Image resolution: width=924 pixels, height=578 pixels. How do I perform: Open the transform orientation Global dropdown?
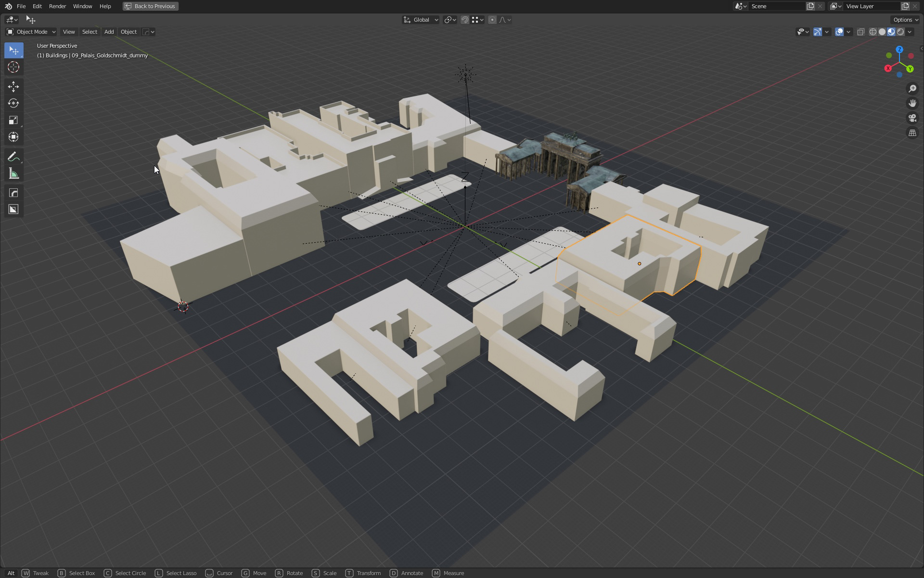pos(421,20)
